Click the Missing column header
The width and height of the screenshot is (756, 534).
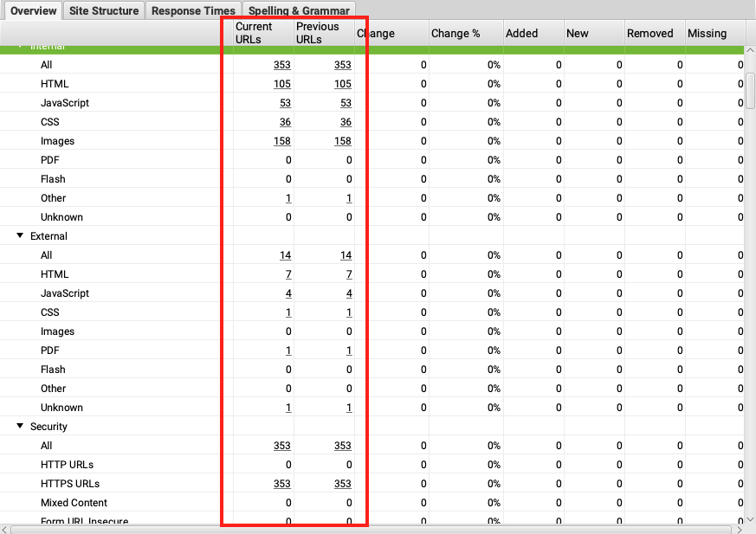(707, 34)
